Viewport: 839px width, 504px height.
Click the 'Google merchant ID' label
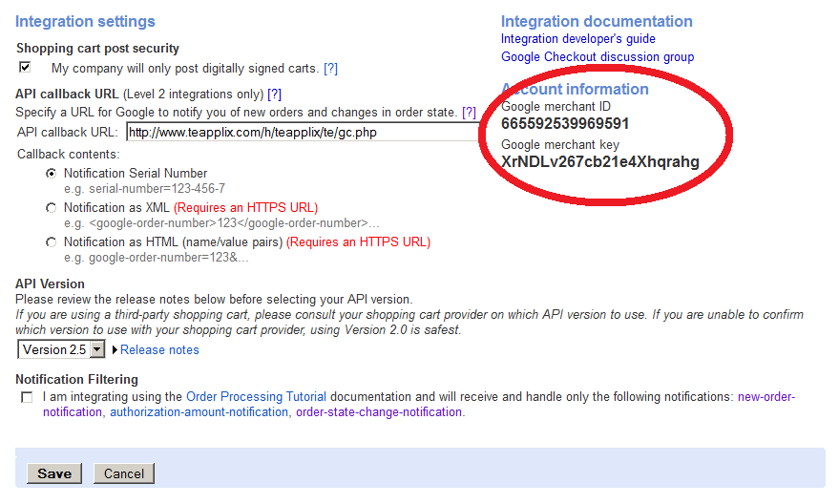[556, 107]
